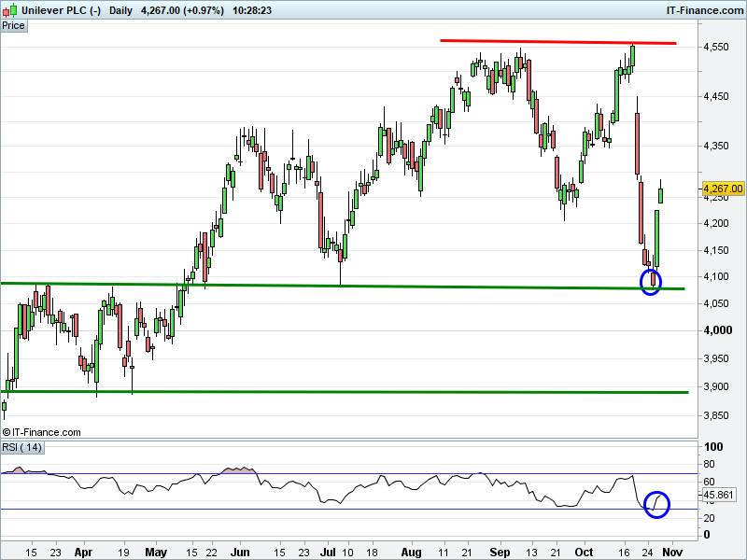Screen dimensions: 747x560
Task: Click the Unilever PLC (-) instrument title
Action: coord(61,10)
